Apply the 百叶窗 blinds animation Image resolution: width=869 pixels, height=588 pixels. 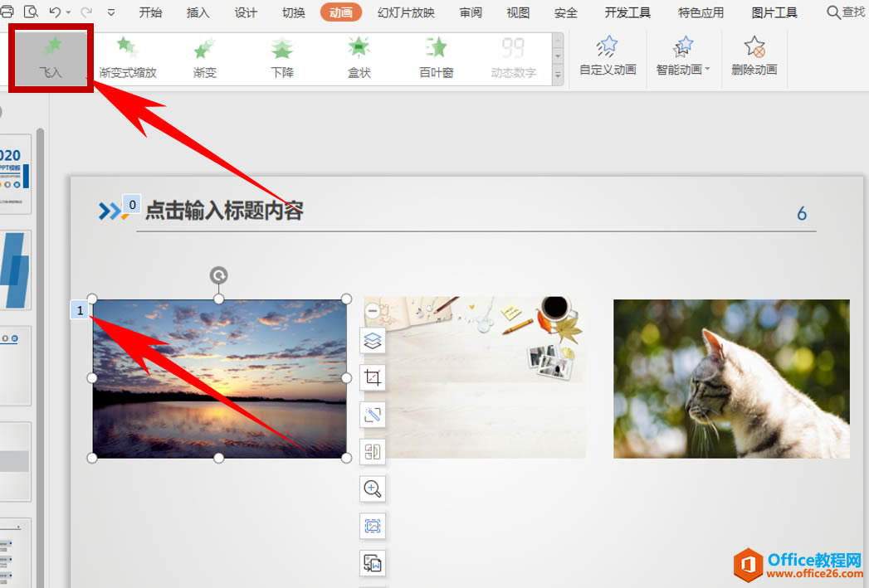coord(437,58)
